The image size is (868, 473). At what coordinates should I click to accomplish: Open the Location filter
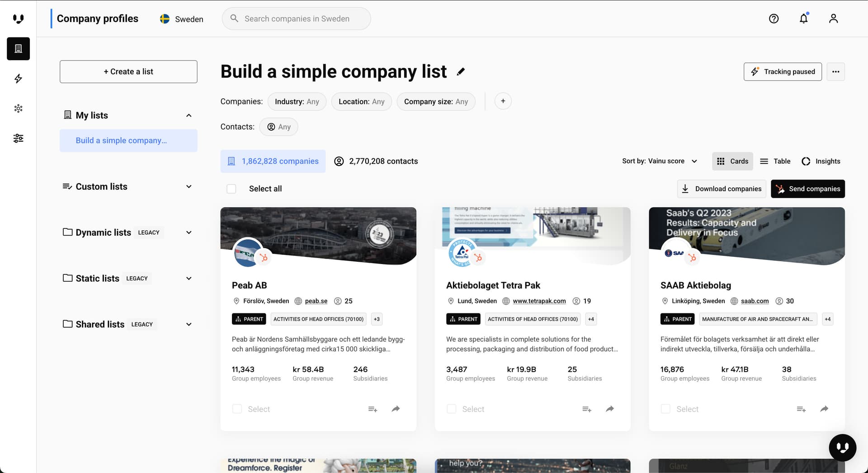point(361,101)
